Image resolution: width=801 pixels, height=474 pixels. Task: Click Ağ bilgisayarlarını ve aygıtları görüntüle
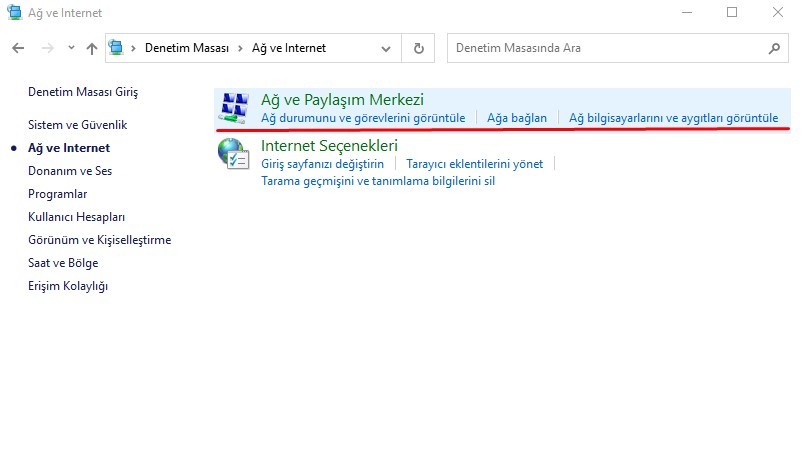coord(673,118)
